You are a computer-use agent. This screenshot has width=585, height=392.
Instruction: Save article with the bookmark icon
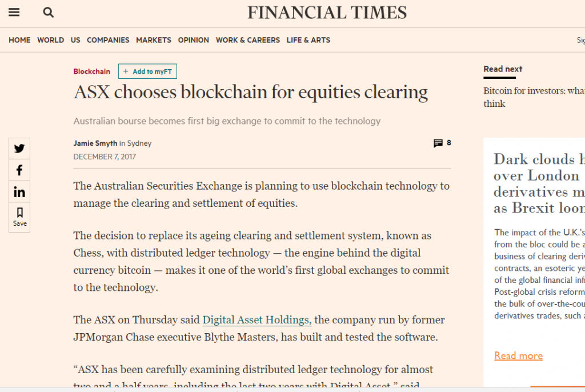19,217
